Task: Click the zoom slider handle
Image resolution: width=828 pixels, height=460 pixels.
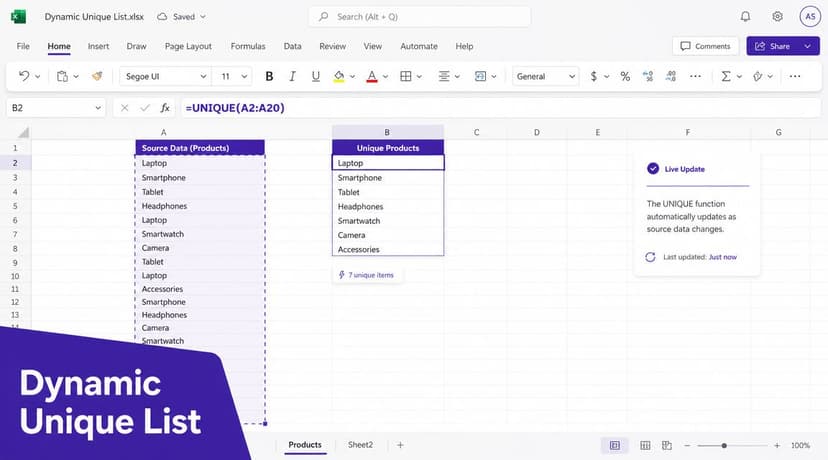Action: 724,446
